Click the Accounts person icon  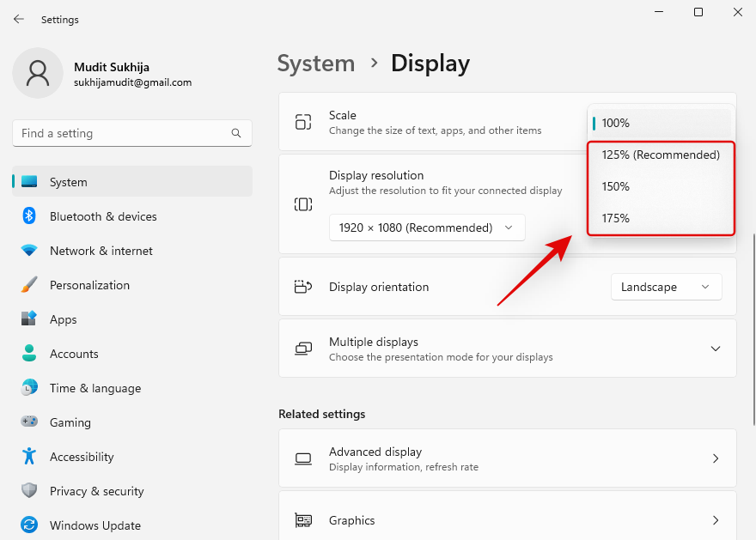coord(29,354)
